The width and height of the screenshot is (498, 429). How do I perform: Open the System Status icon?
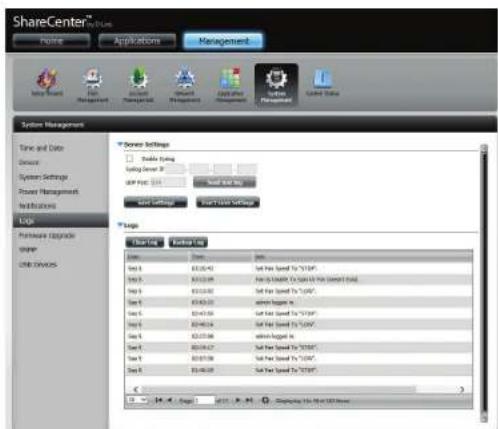(322, 82)
